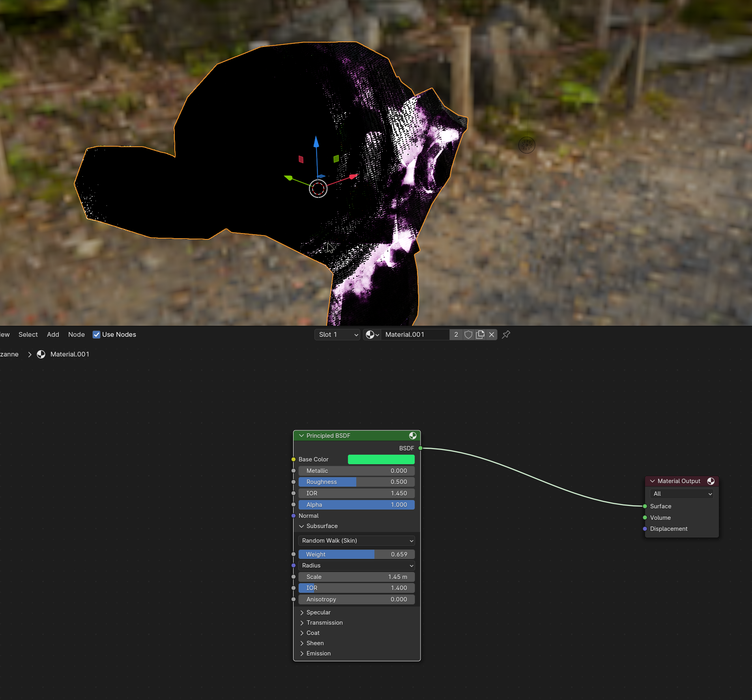The height and width of the screenshot is (700, 752).
Task: Click Material.001 name field in header
Action: [415, 334]
